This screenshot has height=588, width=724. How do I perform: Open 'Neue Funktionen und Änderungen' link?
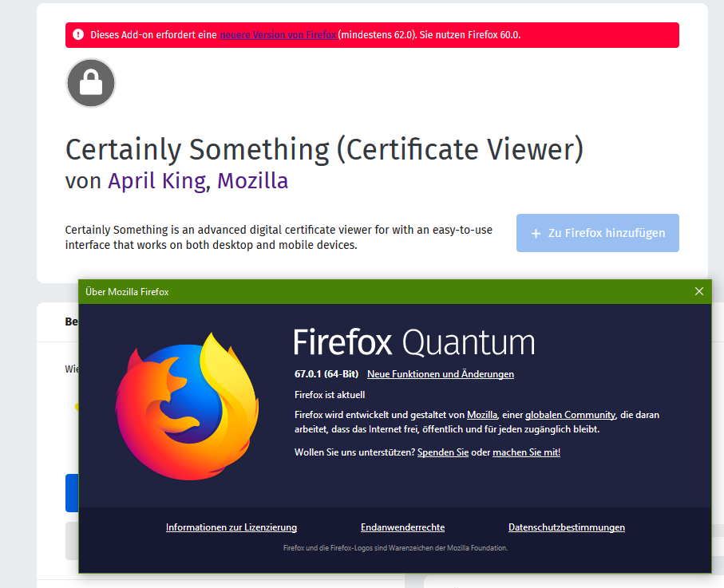tap(441, 374)
